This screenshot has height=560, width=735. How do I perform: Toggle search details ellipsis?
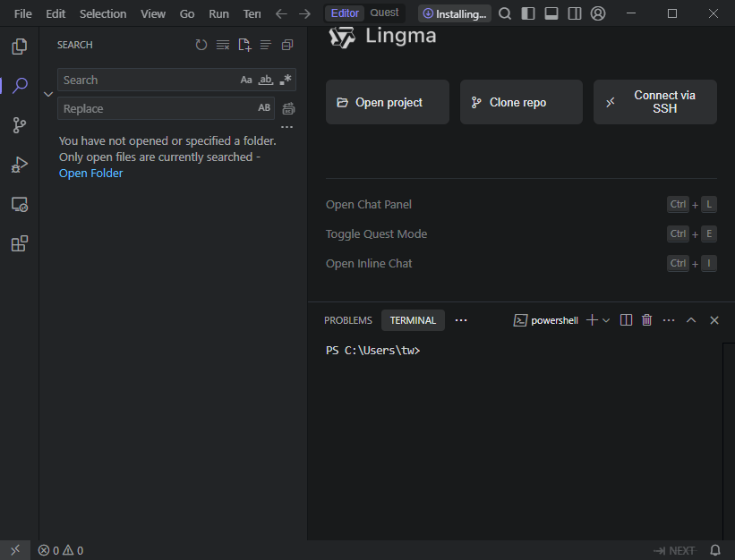(x=286, y=127)
